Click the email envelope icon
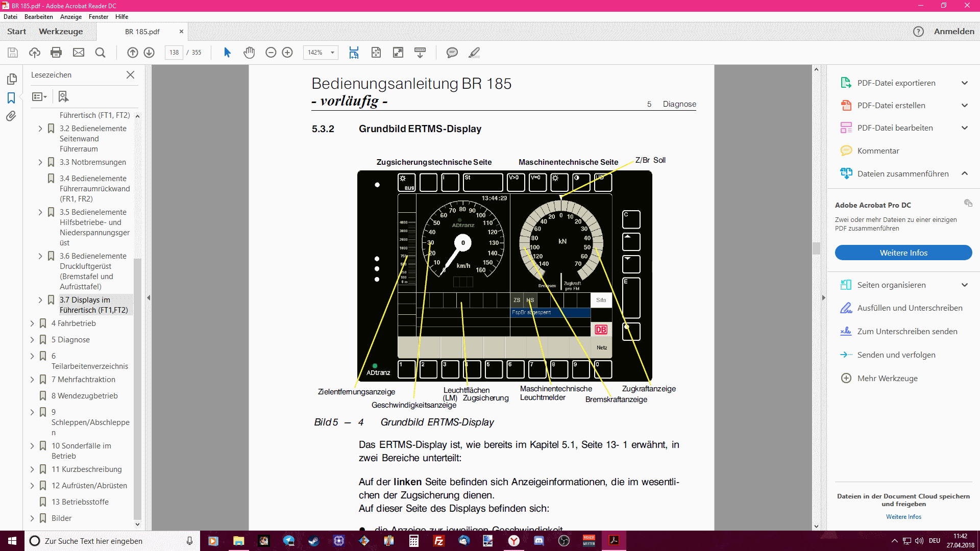 79,53
